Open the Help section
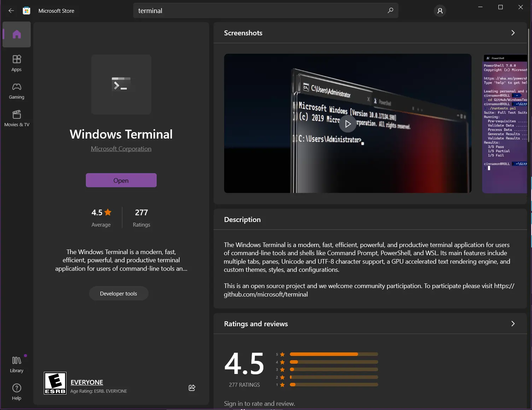The image size is (532, 410). click(x=17, y=392)
